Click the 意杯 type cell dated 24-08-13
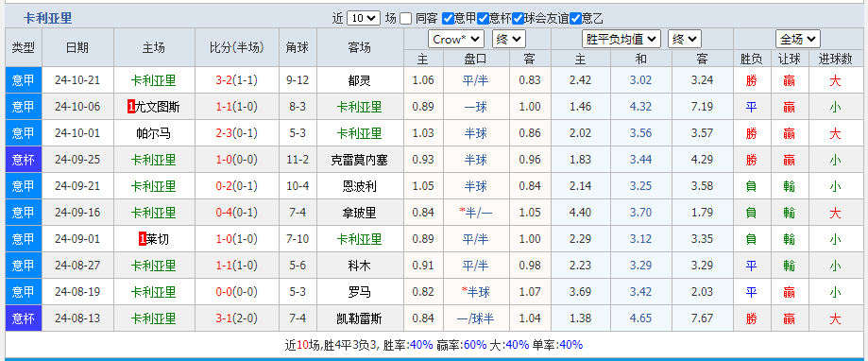This screenshot has height=361, width=868. (x=24, y=318)
